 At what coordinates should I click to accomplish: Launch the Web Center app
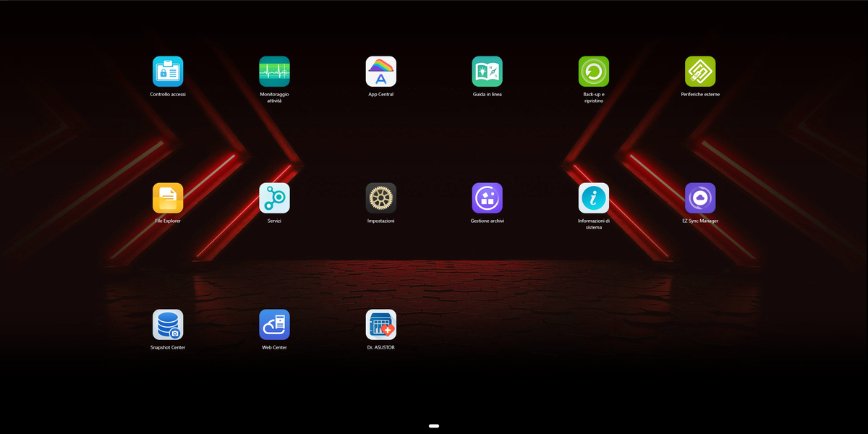coord(274,325)
